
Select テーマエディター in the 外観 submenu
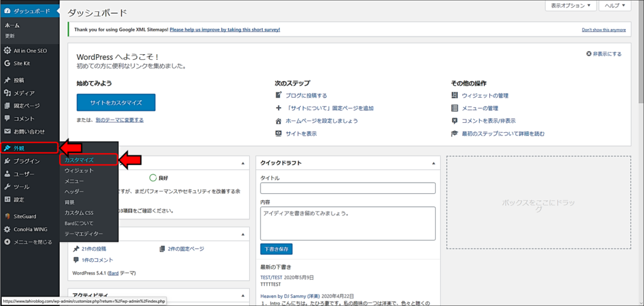click(84, 234)
